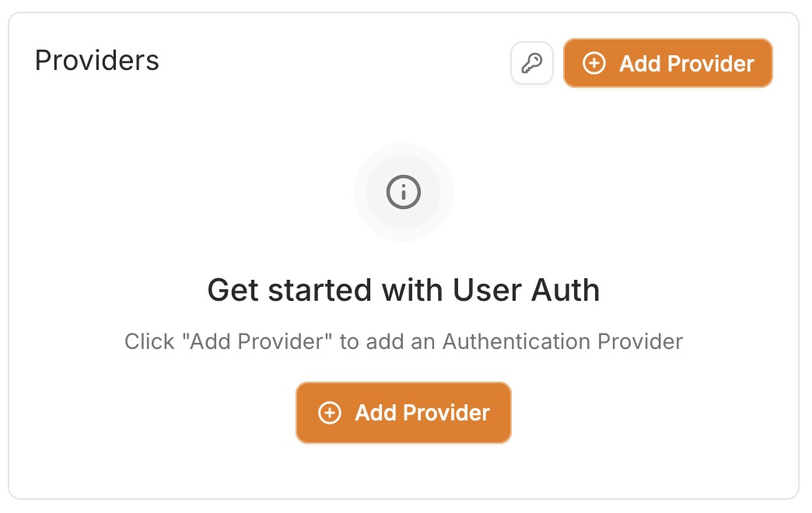Click the "Get started with User Auth" heading
The height and width of the screenshot is (513, 812).
pos(404,291)
